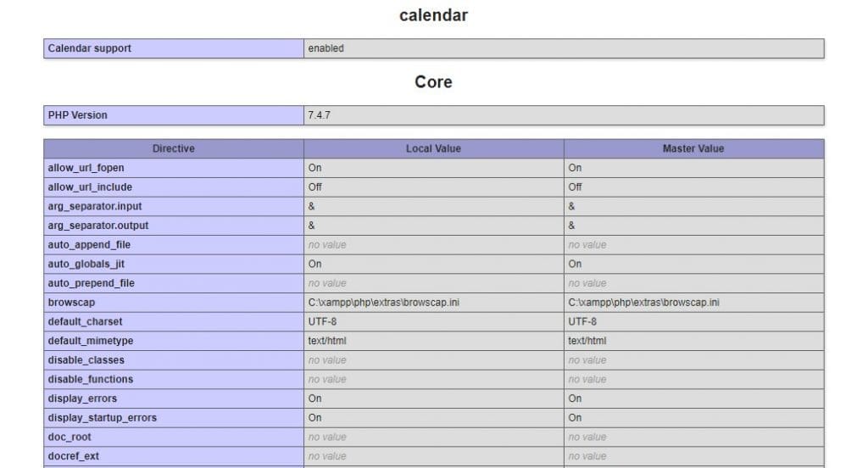
Task: Click the local value "On" for allow_url_fopen
Action: click(315, 168)
